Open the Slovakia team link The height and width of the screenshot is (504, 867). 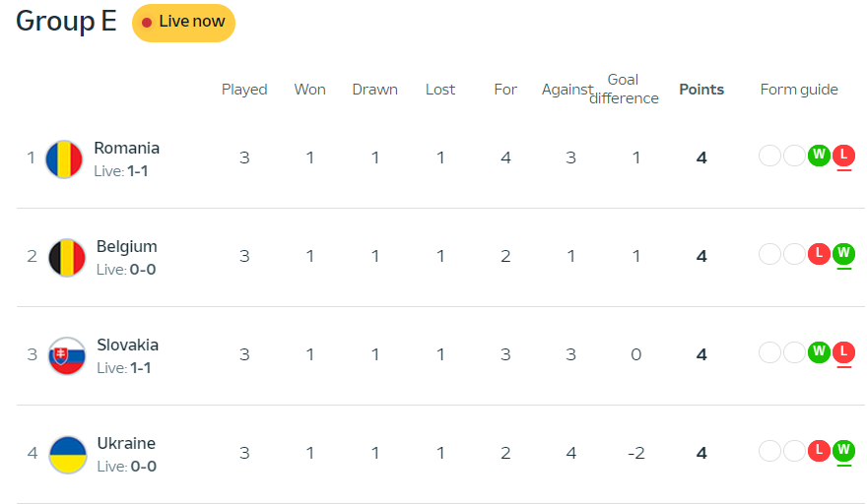[127, 345]
